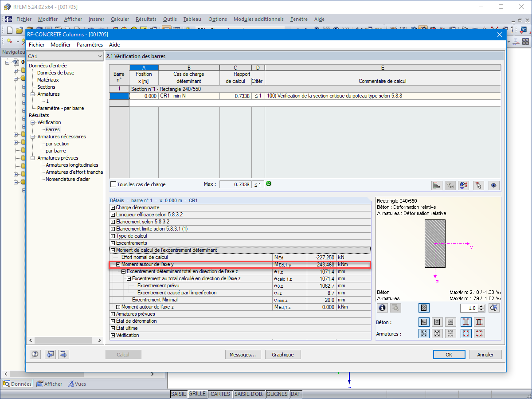Click the result diagram sort icon
The height and width of the screenshot is (399, 532).
pyautogui.click(x=437, y=185)
